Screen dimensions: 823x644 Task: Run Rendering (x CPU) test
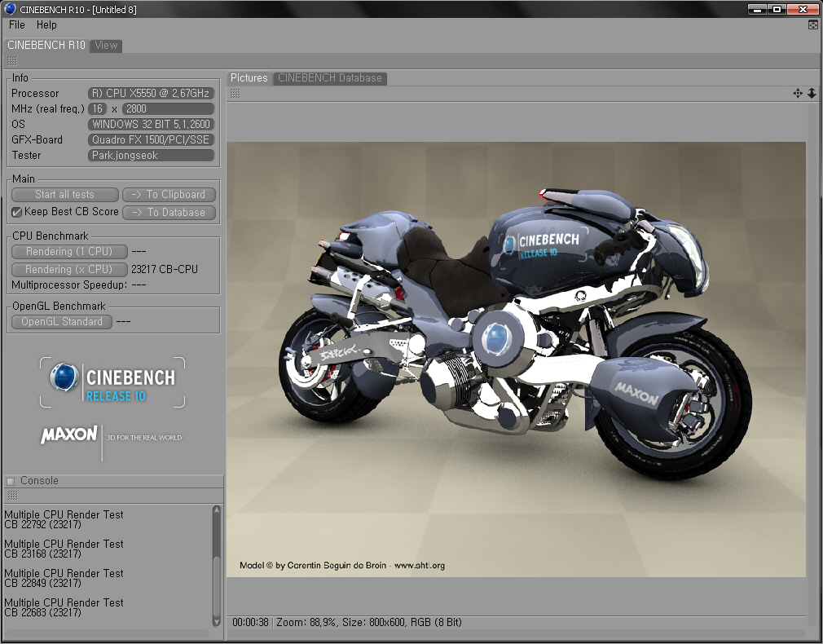point(69,270)
